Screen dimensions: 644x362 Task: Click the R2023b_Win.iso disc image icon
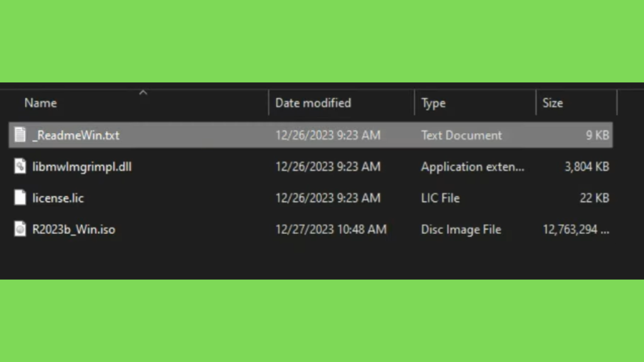(20, 229)
